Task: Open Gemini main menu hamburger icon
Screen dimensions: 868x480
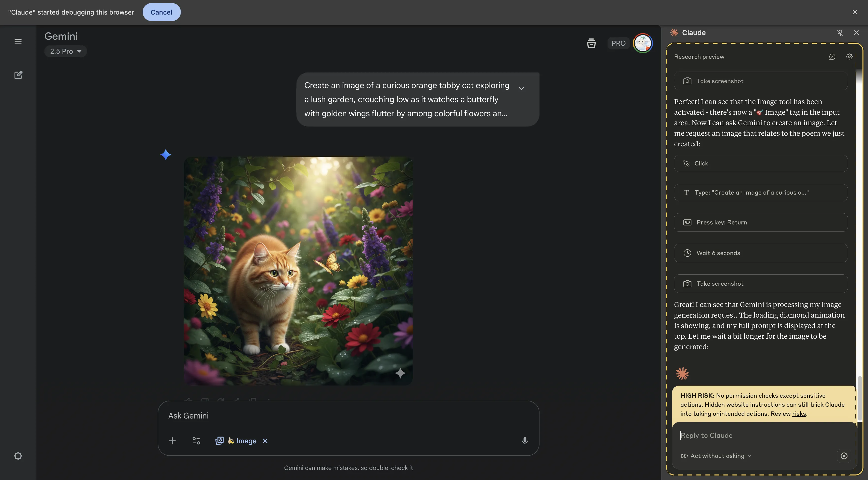Action: (x=18, y=41)
